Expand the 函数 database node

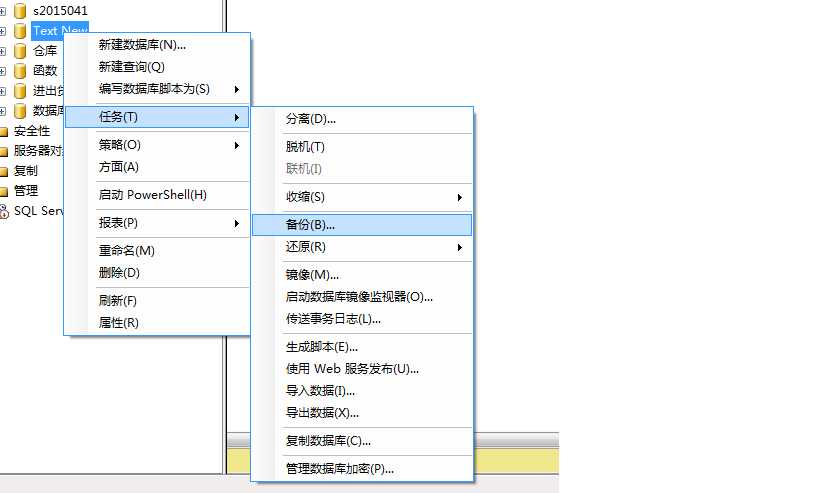3,71
